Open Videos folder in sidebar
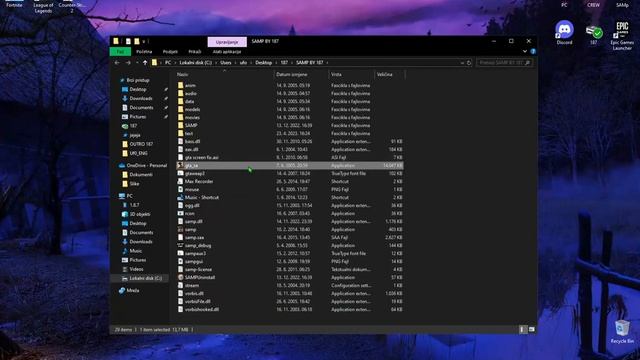This screenshot has height=360, width=640. point(133,269)
